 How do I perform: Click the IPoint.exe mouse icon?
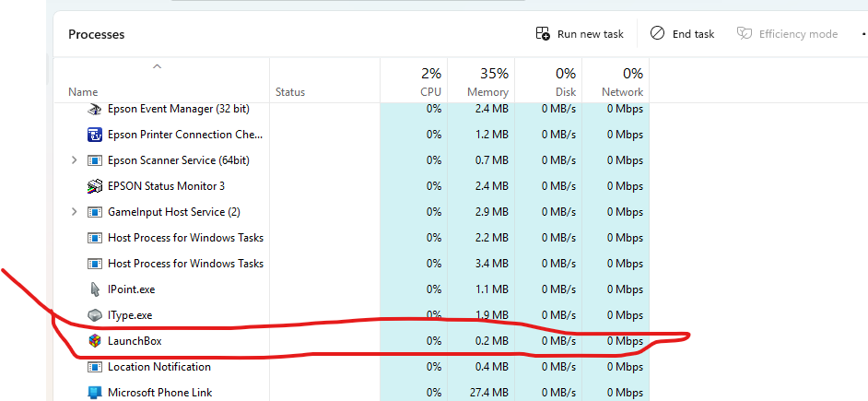95,289
